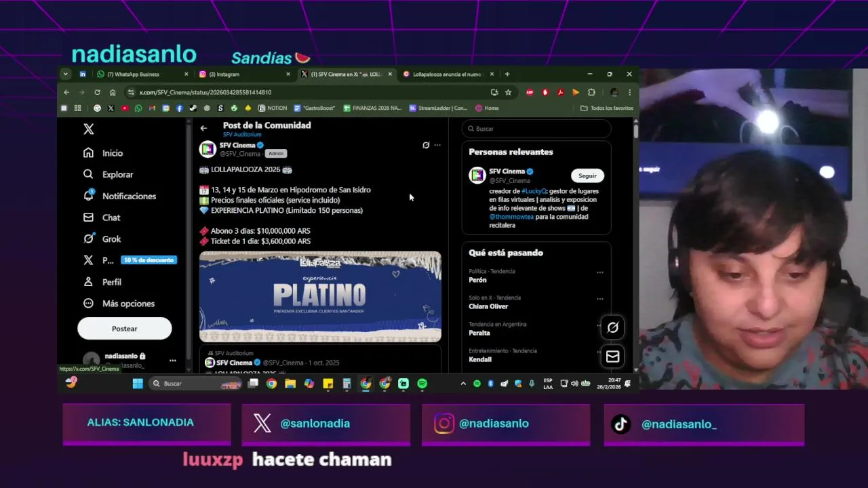Viewport: 868px width, 488px height.
Task: Click Seguir for SFV Cinema
Action: coord(587,176)
